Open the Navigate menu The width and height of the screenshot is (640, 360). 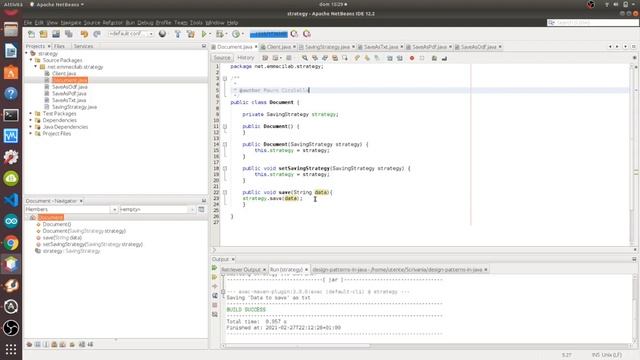[71, 22]
